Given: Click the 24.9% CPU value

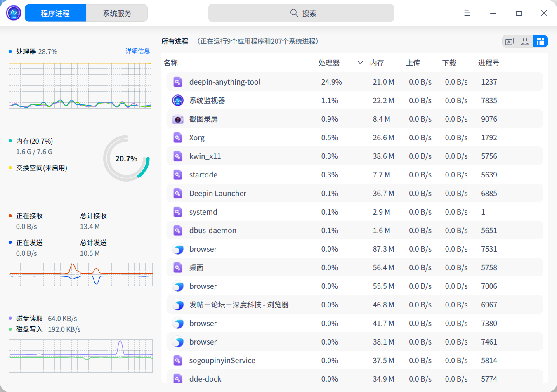Looking at the screenshot, I should [332, 82].
